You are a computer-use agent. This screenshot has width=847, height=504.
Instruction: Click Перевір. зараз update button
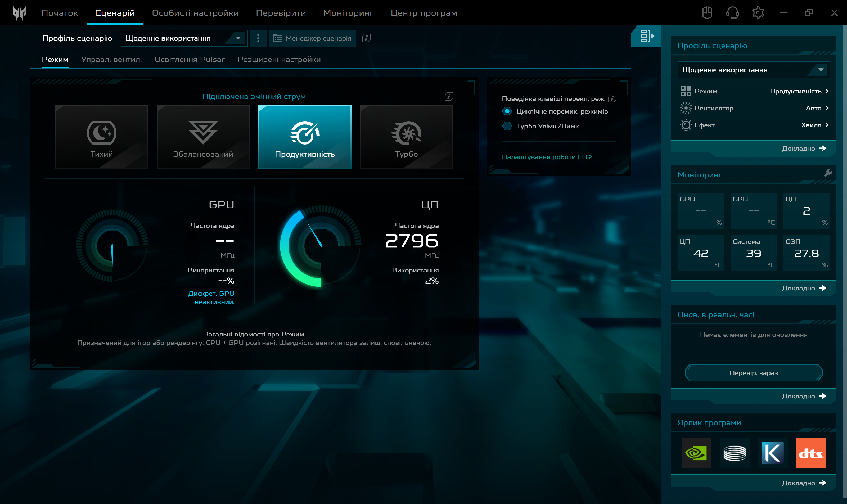[x=754, y=372]
